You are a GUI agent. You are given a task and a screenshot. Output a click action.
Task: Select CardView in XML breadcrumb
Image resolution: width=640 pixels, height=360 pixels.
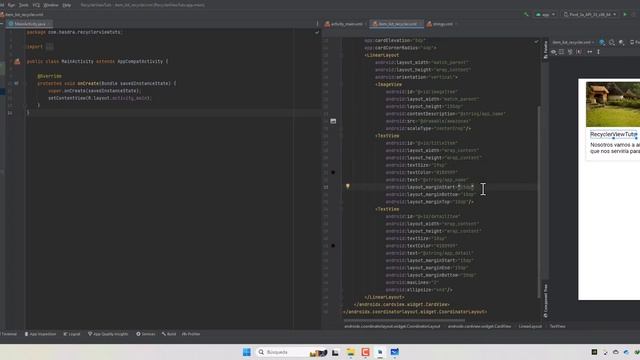tap(479, 327)
